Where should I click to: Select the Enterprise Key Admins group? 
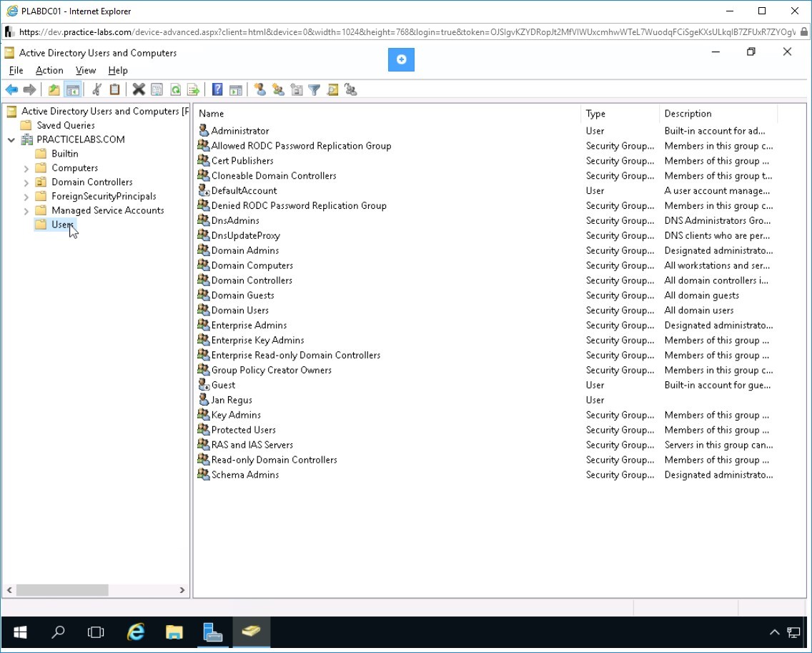[x=257, y=340]
